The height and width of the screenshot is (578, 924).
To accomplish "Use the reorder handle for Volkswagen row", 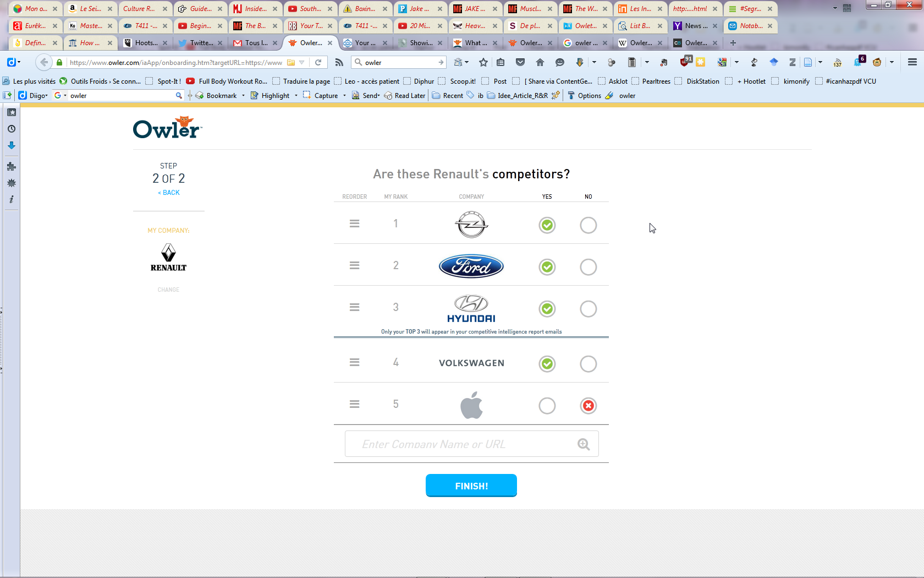I will click(355, 362).
